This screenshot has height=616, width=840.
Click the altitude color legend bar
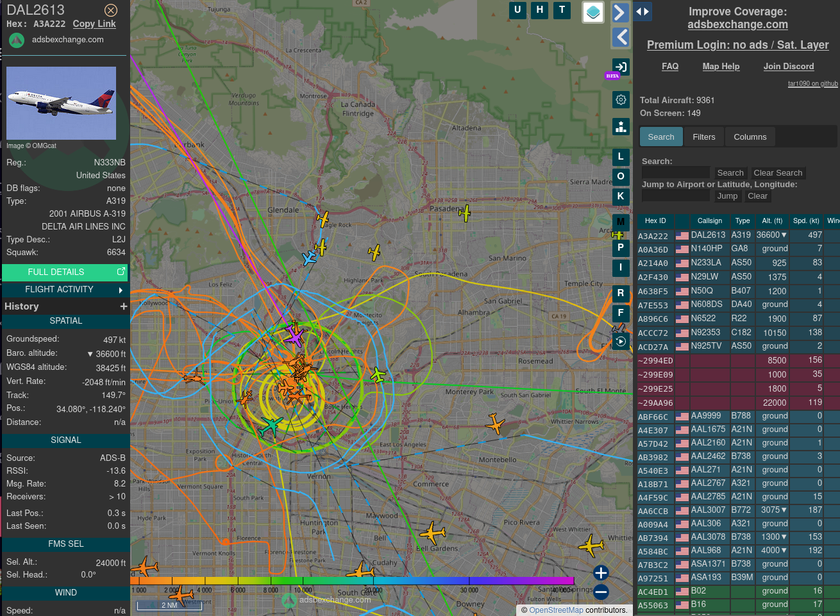[352, 581]
